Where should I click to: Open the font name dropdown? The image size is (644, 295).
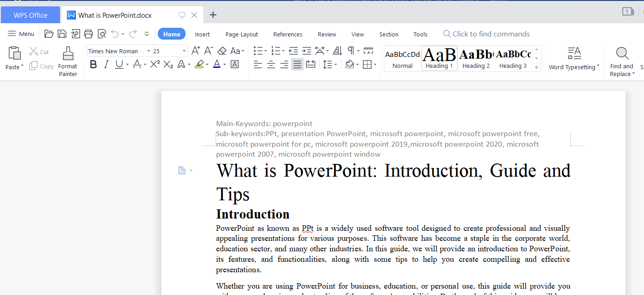coord(149,51)
